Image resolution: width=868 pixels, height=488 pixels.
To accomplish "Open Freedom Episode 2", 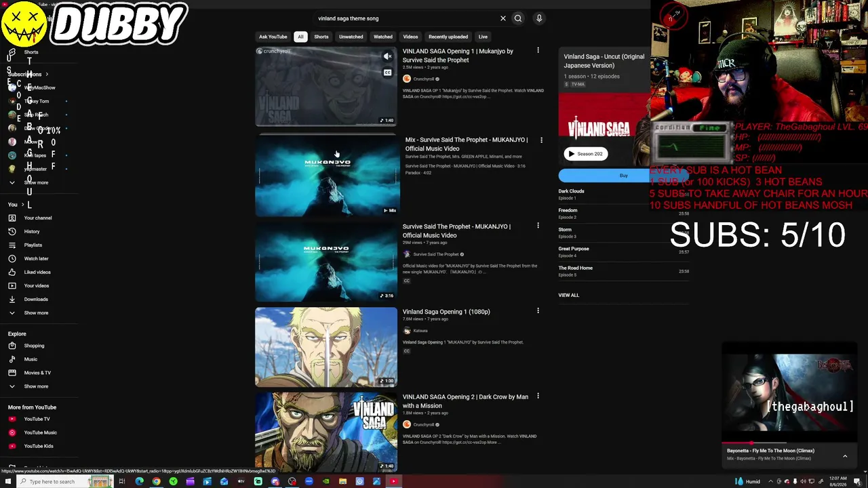I will pos(624,213).
